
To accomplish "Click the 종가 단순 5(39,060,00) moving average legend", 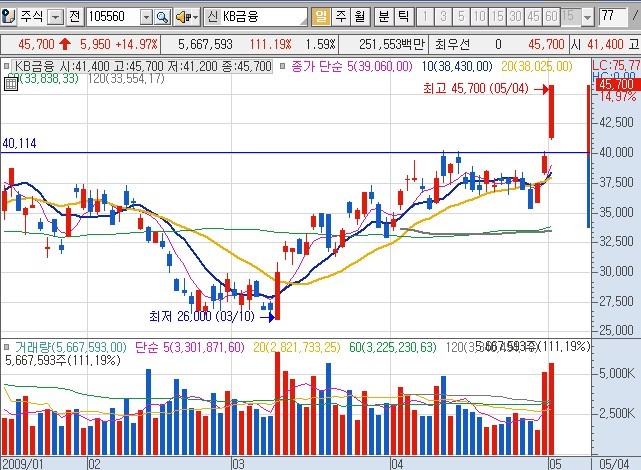I will click(352, 66).
